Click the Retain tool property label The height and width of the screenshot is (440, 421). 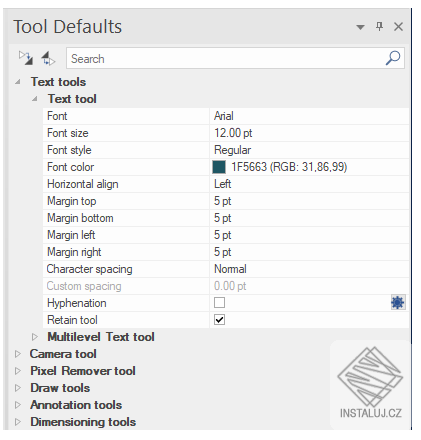click(72, 320)
